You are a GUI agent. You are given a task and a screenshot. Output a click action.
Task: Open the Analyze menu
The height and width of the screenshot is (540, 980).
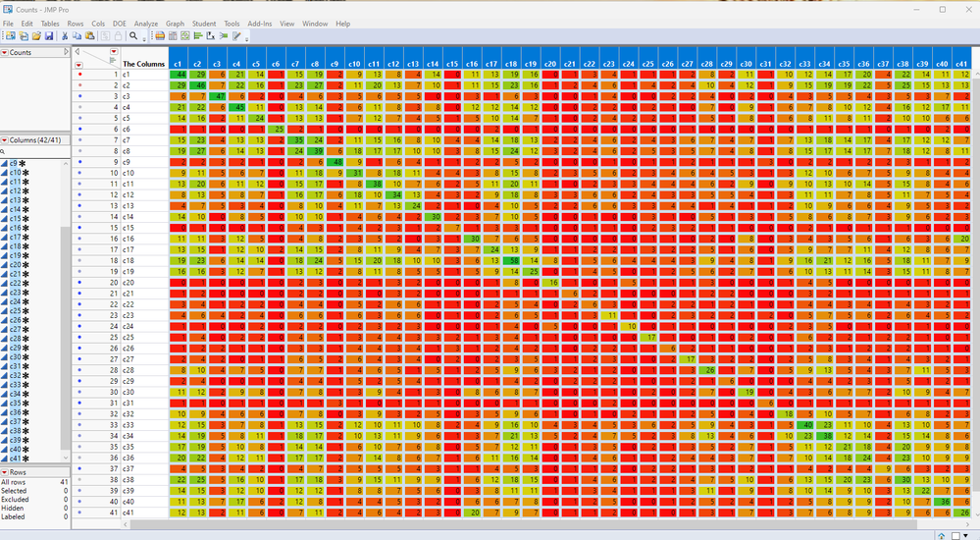coord(145,24)
